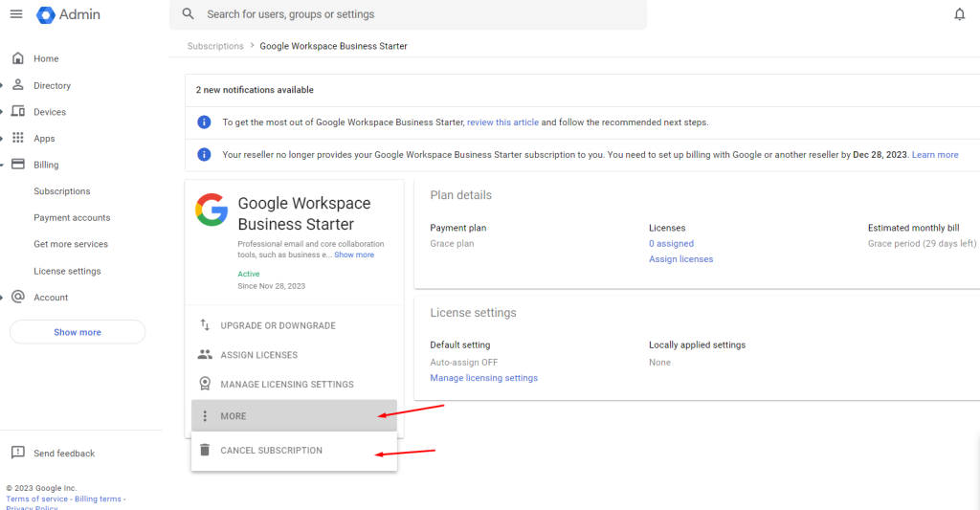The width and height of the screenshot is (980, 510).
Task: Click the Home icon in sidebar
Action: [18, 58]
